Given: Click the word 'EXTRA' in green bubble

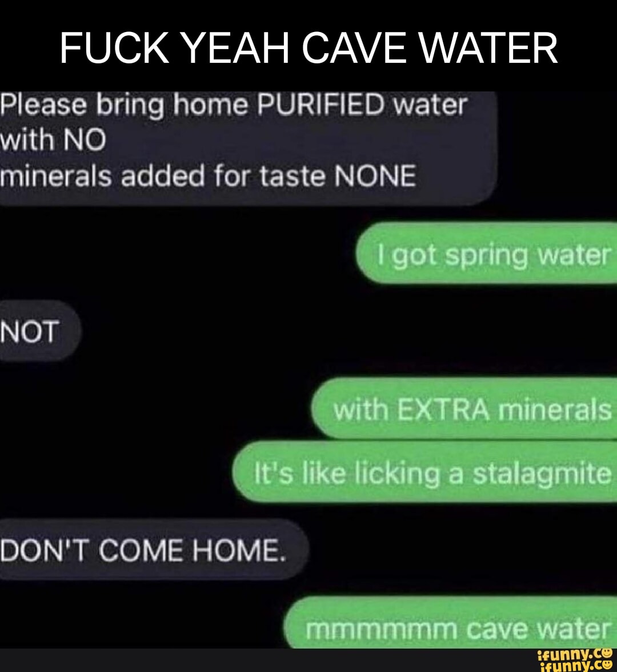Looking at the screenshot, I should pos(443,409).
